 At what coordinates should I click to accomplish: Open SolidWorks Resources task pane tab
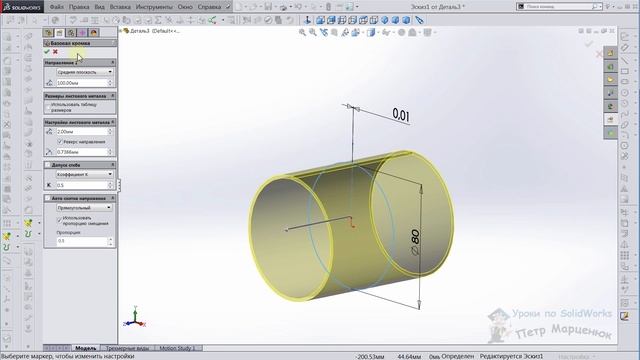pyautogui.click(x=610, y=53)
